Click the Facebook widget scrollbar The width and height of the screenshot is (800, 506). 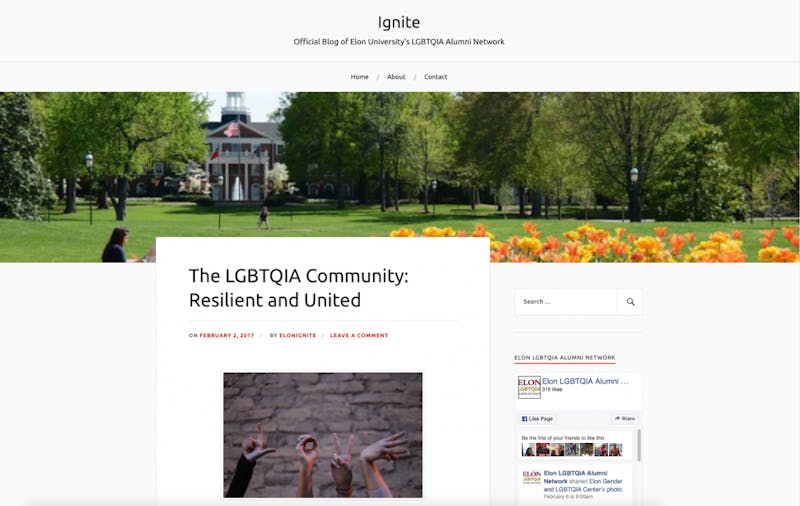(638, 445)
